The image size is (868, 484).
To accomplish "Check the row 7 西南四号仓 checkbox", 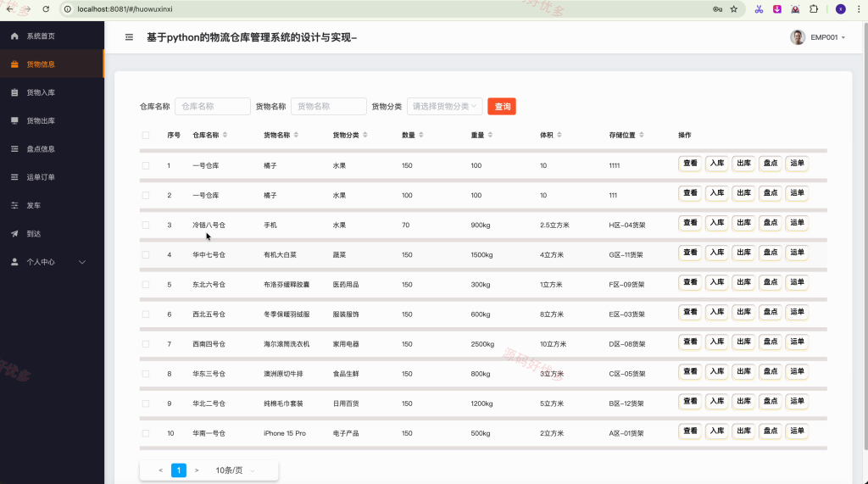I will coord(146,344).
